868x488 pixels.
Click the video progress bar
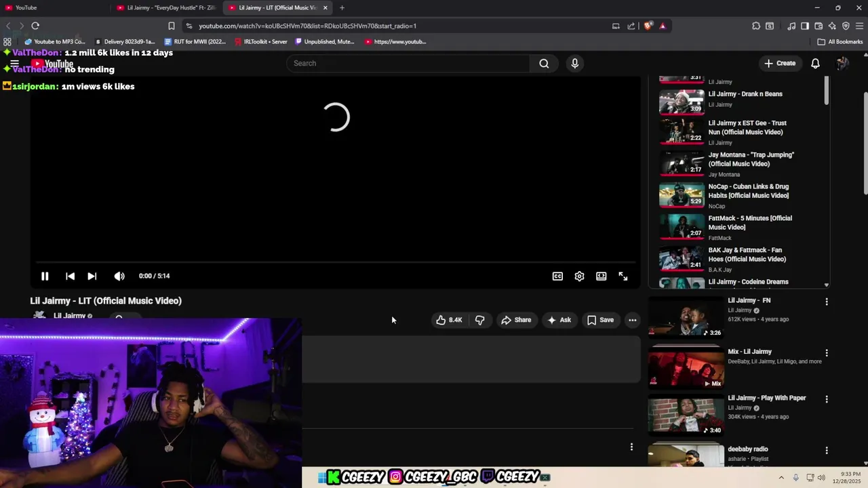coord(336,262)
